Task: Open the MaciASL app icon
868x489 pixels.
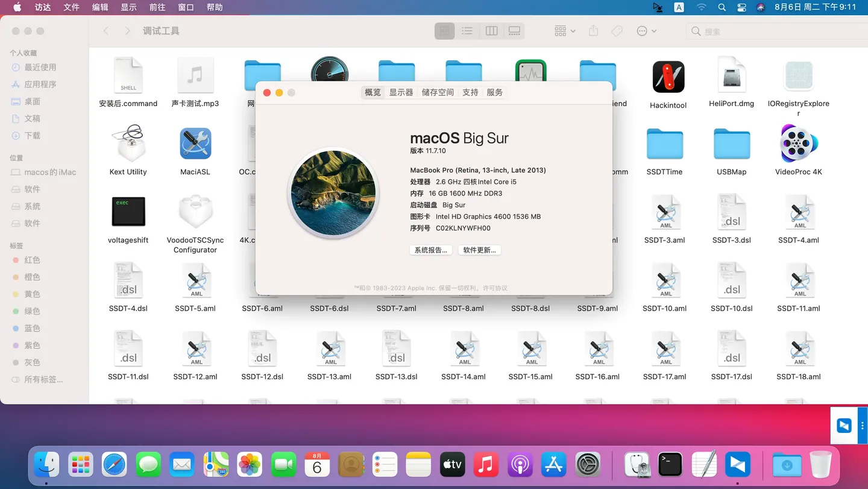Action: click(x=195, y=144)
